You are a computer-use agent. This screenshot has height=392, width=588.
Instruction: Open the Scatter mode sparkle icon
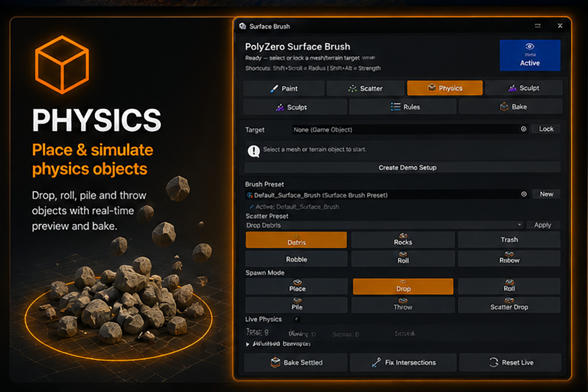coord(352,89)
